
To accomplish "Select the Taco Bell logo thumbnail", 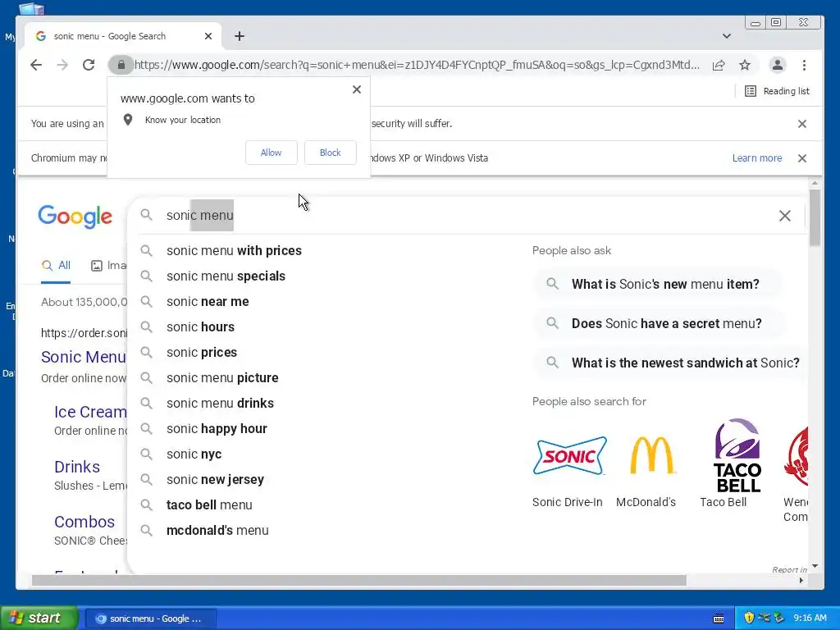I will click(x=737, y=455).
